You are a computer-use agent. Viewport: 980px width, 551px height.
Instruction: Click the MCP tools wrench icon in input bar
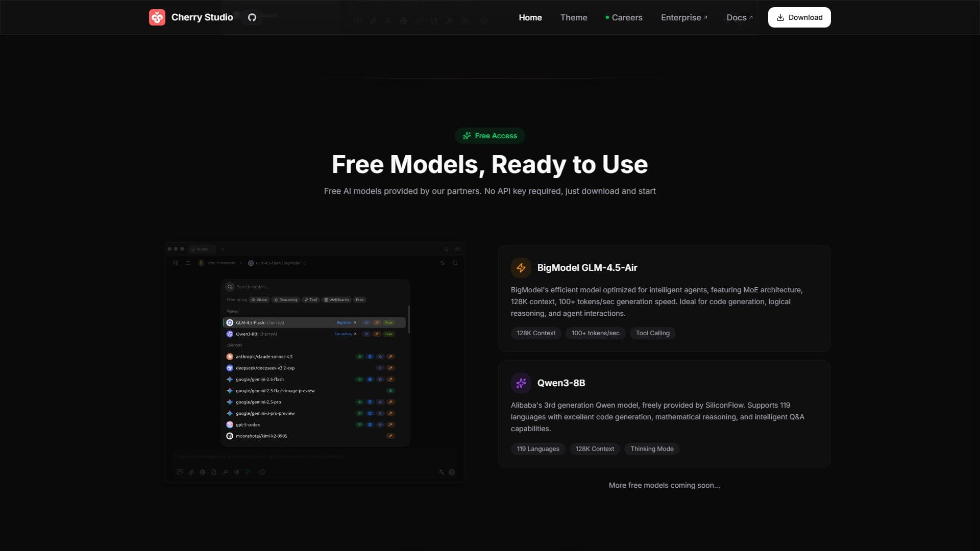click(225, 472)
